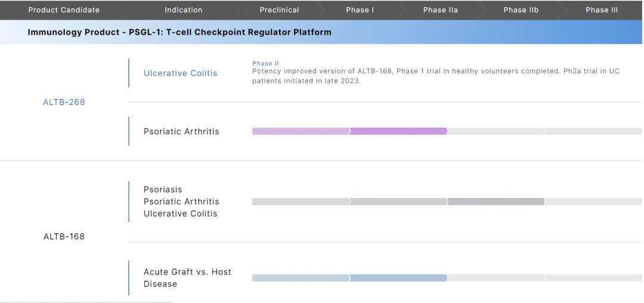Open the ALTB-268 product link
This screenshot has height=303, width=644.
pos(64,102)
